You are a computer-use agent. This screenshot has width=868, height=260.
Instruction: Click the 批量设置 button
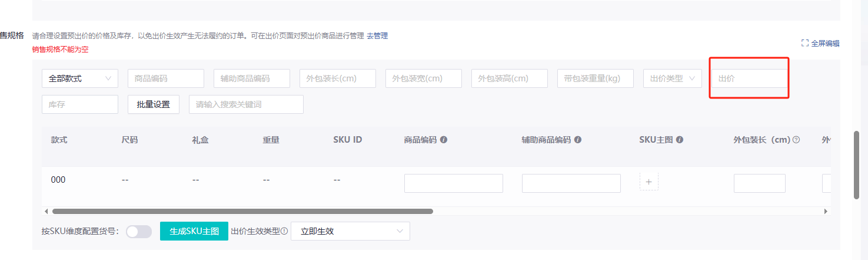click(154, 104)
